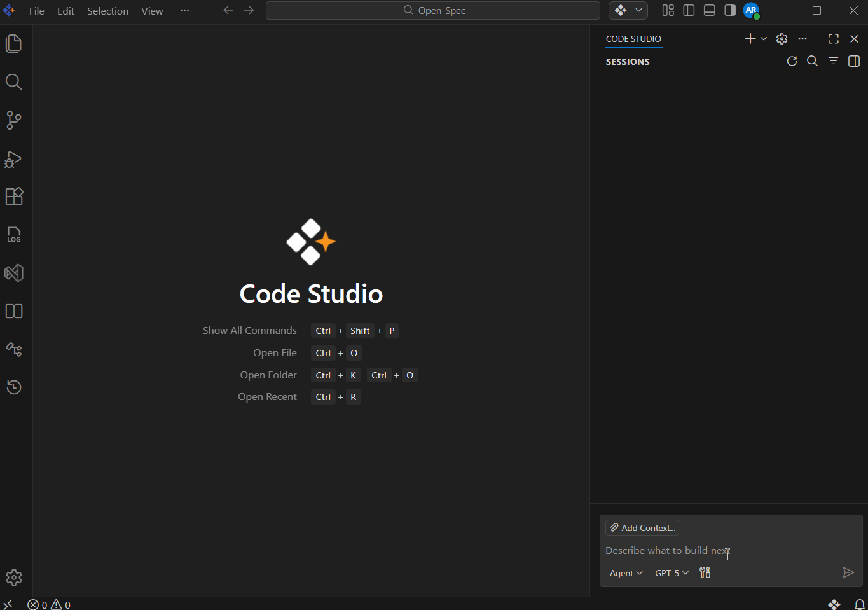Filter sessions with the filter icon
Image resolution: width=868 pixels, height=610 pixels.
point(833,61)
